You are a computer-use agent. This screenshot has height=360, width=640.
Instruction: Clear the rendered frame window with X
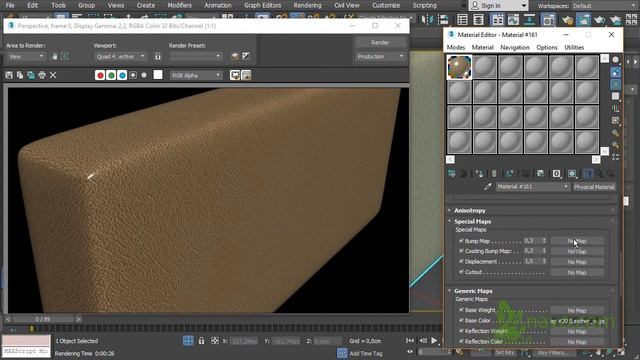pyautogui.click(x=53, y=75)
